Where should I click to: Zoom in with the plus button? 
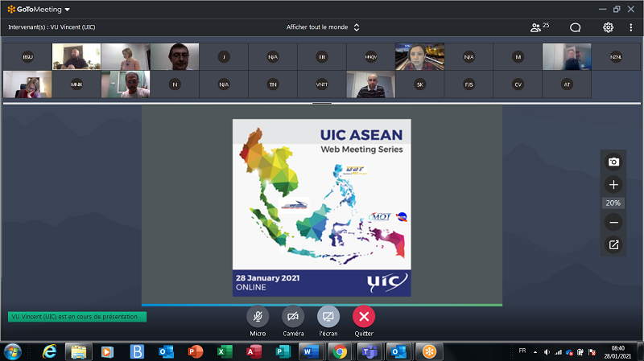pos(613,185)
